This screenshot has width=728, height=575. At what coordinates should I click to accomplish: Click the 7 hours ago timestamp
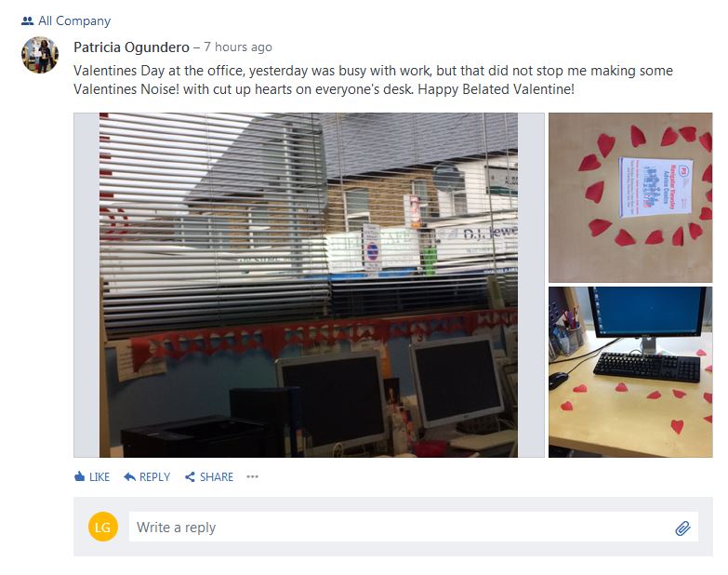[238, 47]
